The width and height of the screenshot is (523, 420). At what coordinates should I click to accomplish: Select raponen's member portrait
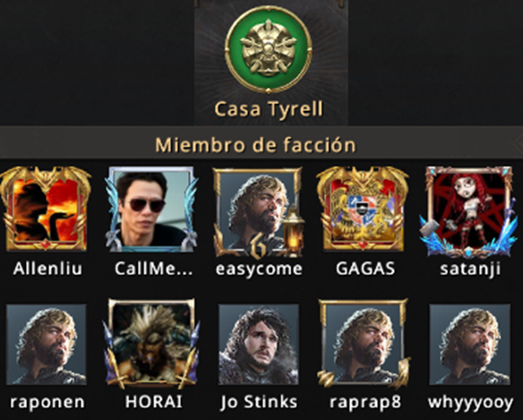point(47,344)
